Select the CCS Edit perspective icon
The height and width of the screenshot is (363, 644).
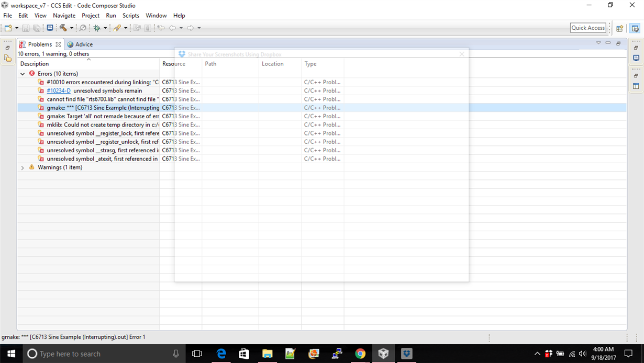(635, 28)
